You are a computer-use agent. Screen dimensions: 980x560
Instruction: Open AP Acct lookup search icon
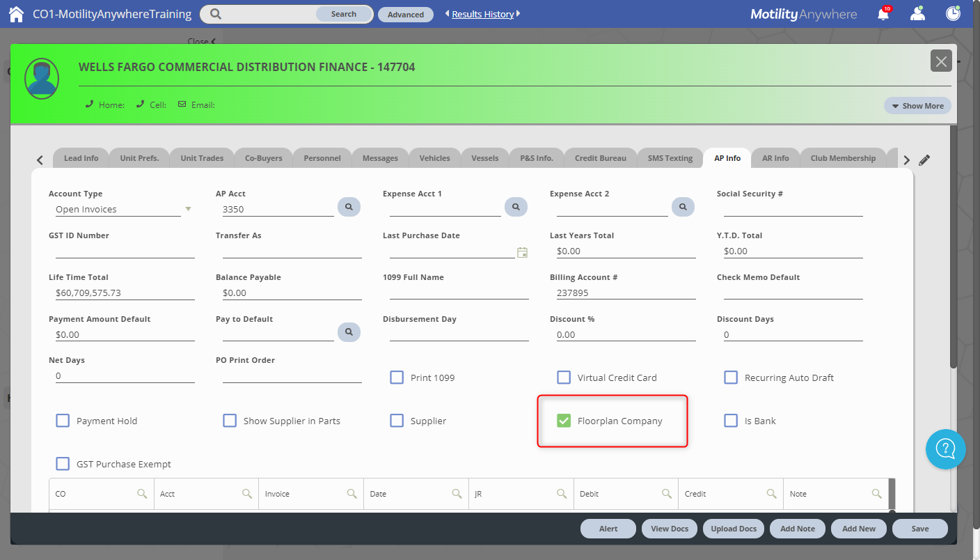[349, 207]
